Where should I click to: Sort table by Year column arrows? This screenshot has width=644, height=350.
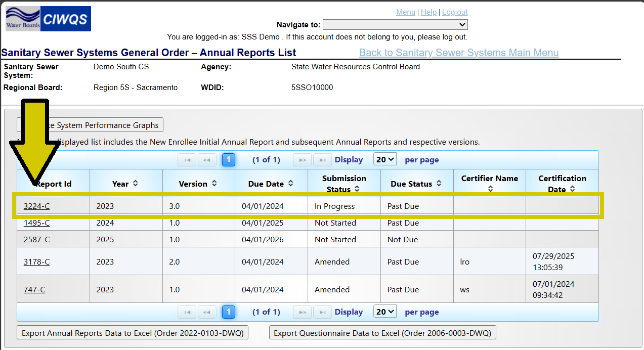point(135,184)
